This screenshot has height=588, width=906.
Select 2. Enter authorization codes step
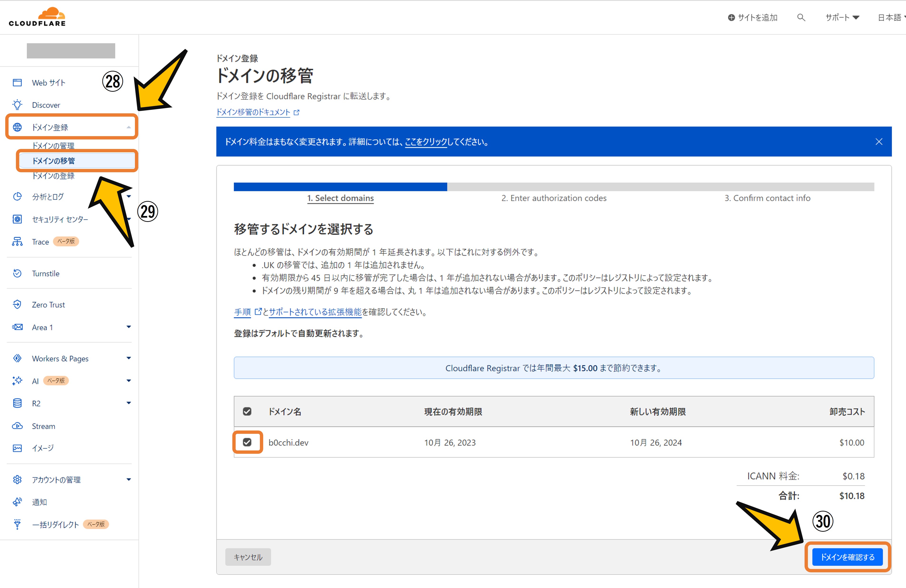[x=554, y=198]
